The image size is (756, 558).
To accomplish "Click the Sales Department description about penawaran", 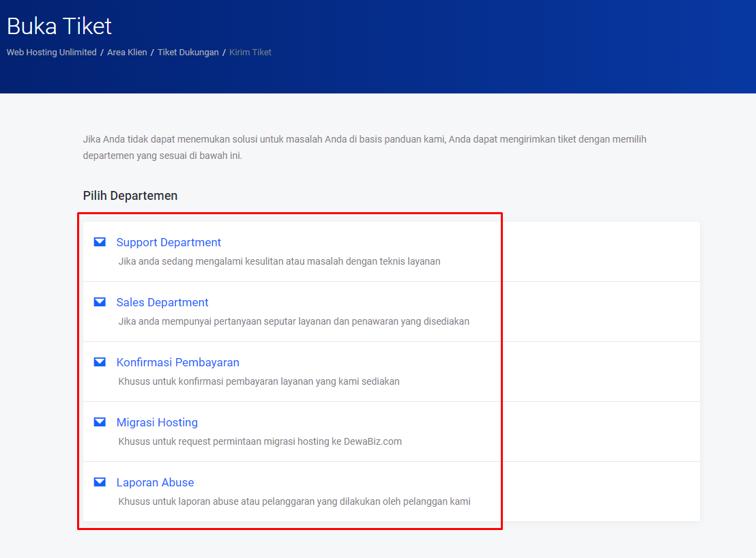I will coord(293,321).
